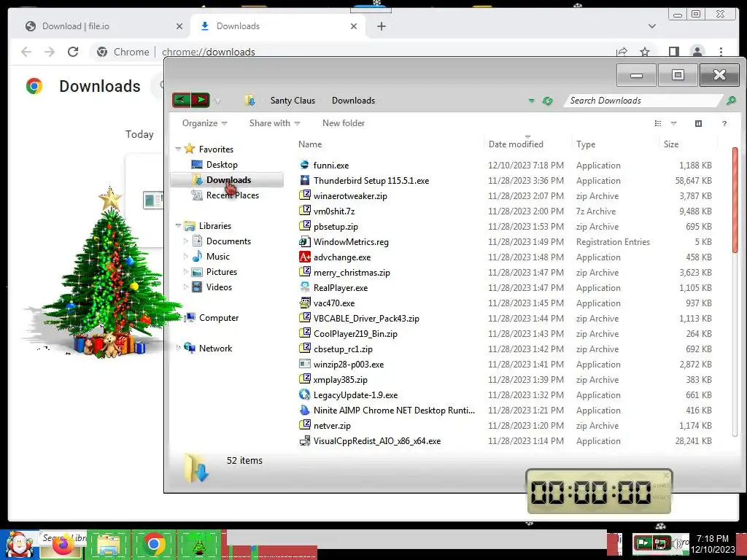Image resolution: width=747 pixels, height=560 pixels.
Task: Click New folder in the toolbar
Action: (x=344, y=123)
